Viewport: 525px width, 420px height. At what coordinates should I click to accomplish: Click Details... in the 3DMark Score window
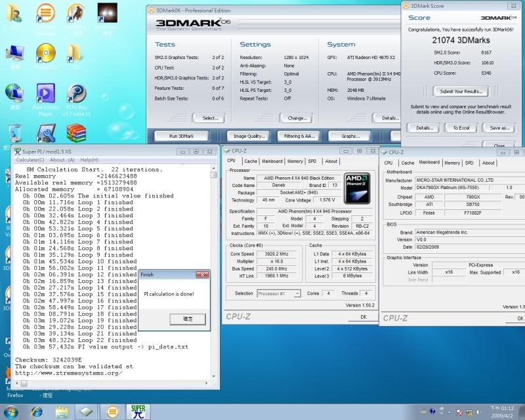(424, 128)
